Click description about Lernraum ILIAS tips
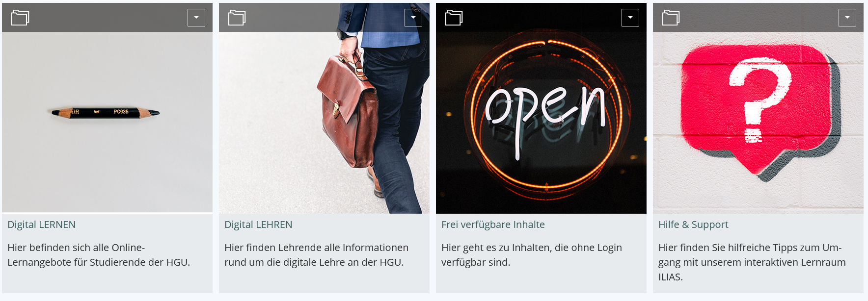This screenshot has width=868, height=301. point(752,262)
